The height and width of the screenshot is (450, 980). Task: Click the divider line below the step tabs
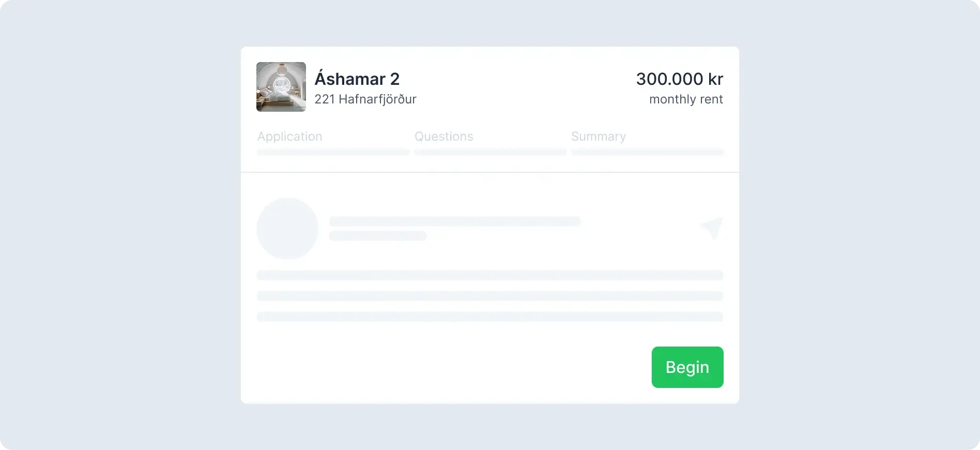pyautogui.click(x=489, y=172)
